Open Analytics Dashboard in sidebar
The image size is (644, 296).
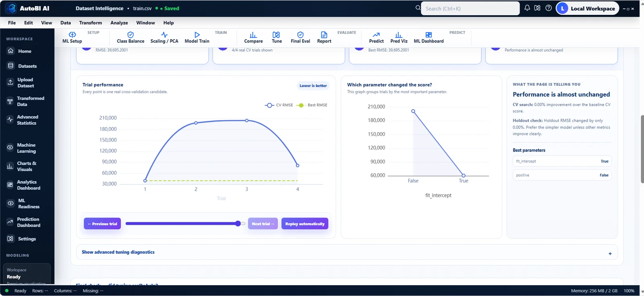point(27,185)
